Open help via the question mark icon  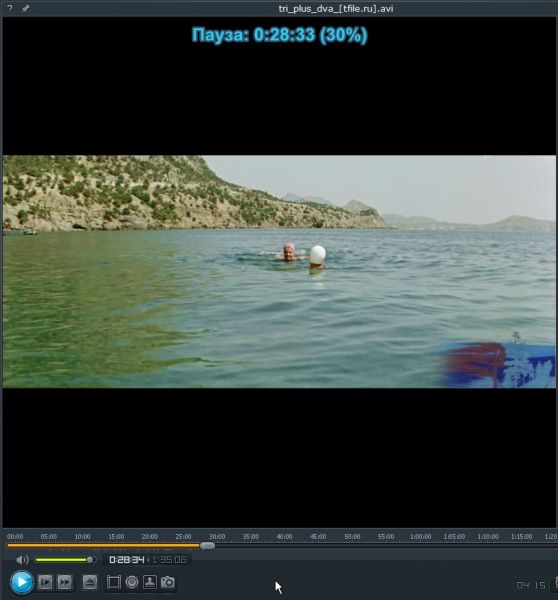[10, 8]
